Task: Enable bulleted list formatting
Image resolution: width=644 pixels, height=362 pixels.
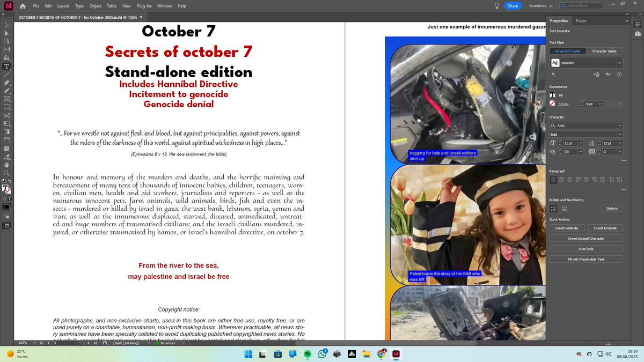Action: (x=553, y=209)
